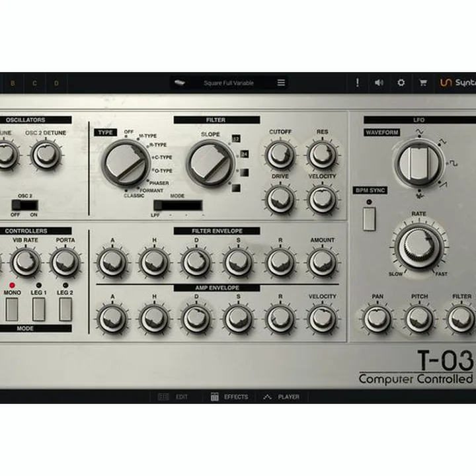Click the Filter Envelope H knob
This screenshot has width=476, height=476.
(154, 262)
